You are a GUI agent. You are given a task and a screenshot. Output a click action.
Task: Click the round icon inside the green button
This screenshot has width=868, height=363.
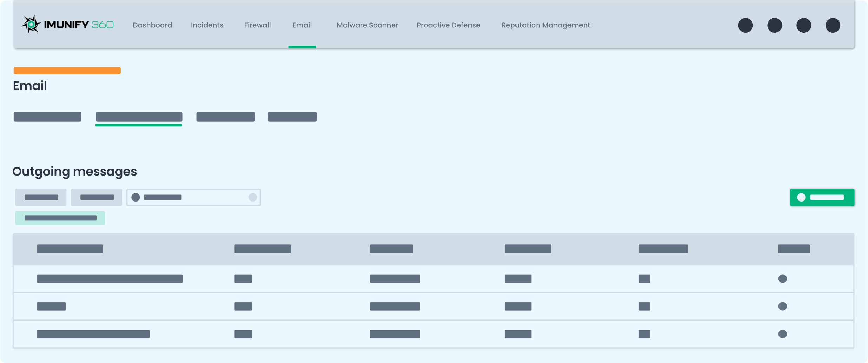(x=801, y=197)
